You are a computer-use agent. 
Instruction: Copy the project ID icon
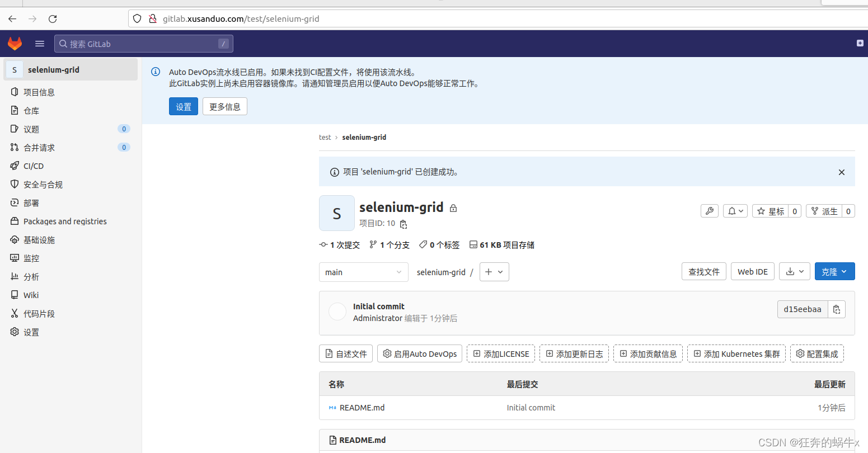403,224
